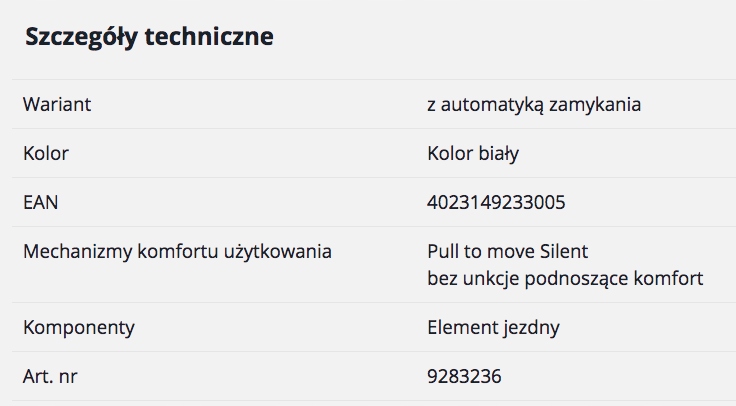Click the word "Pull" in the mechanisms value
The image size is (736, 406).
pyautogui.click(x=442, y=251)
